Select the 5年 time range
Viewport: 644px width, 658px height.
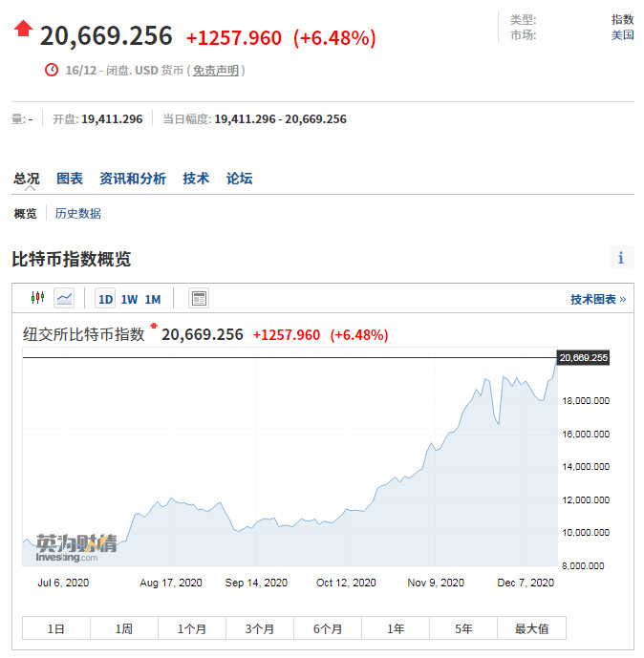[x=463, y=628]
